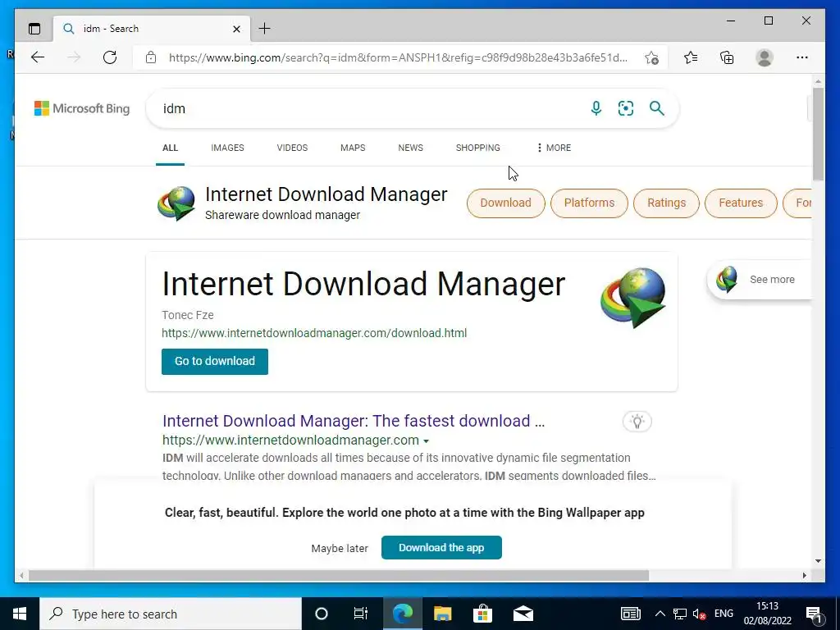
Task: Open the internetdownloadmanager.com/download.html link
Action: (x=314, y=333)
